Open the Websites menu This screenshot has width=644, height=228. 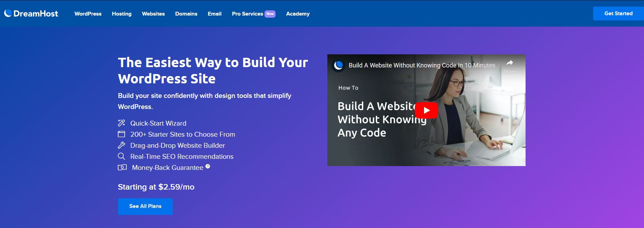(153, 14)
